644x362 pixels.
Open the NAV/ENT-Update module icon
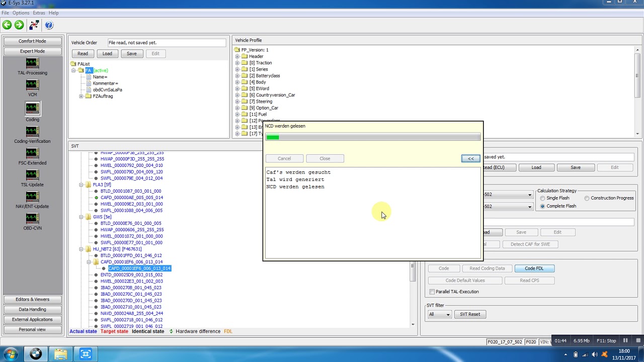(x=32, y=197)
